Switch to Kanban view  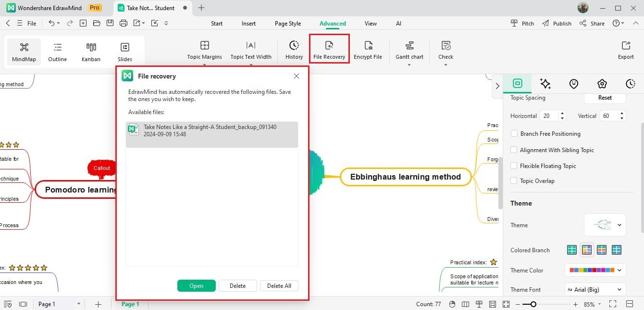point(91,52)
